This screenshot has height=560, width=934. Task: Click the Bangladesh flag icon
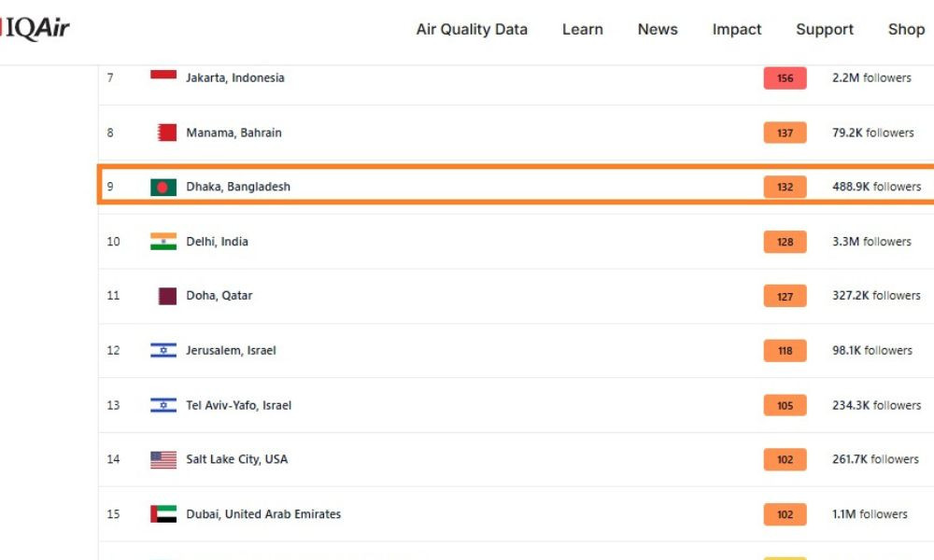[163, 187]
